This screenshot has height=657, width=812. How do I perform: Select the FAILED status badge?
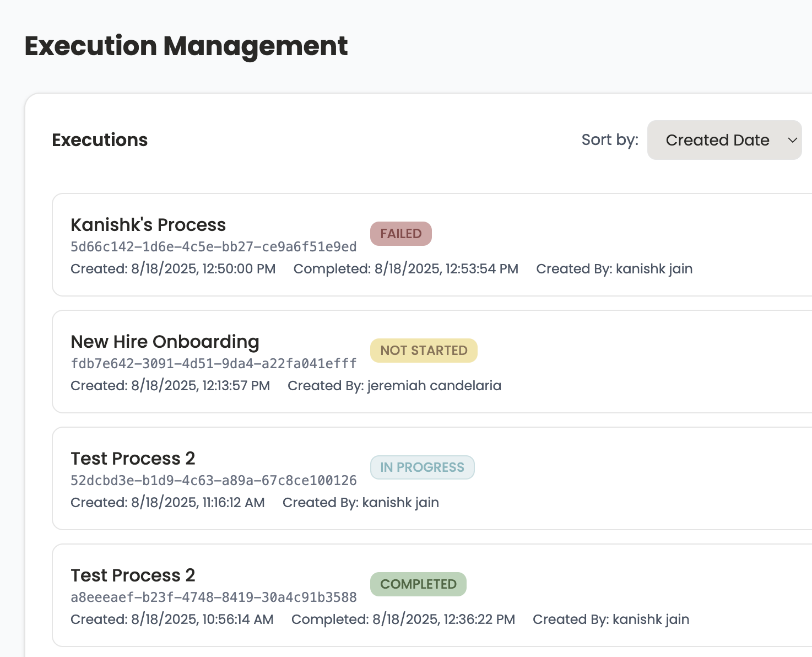(x=400, y=233)
